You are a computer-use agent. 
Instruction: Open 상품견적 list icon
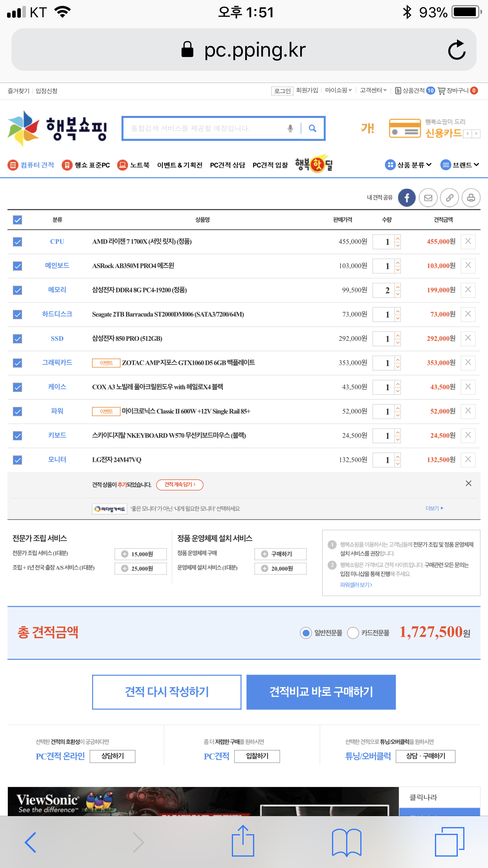(414, 90)
